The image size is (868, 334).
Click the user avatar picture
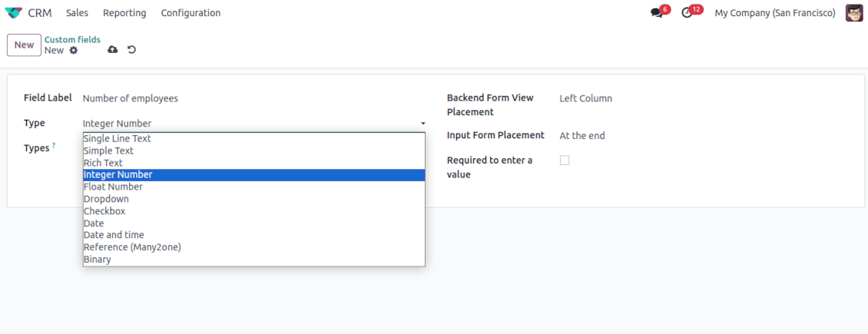point(854,13)
